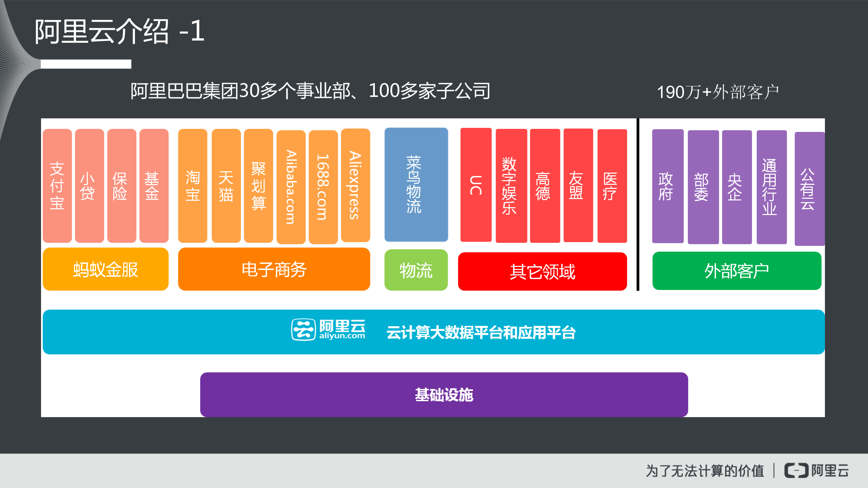Image resolution: width=868 pixels, height=488 pixels.
Task: Switch to the 电子商务 section
Action: tap(274, 269)
